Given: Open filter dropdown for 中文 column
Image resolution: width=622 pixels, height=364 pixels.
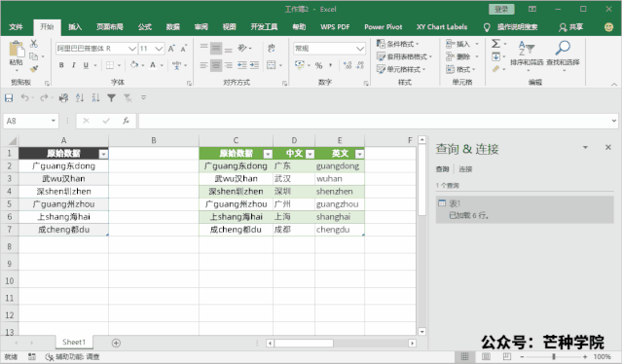Looking at the screenshot, I should [311, 154].
